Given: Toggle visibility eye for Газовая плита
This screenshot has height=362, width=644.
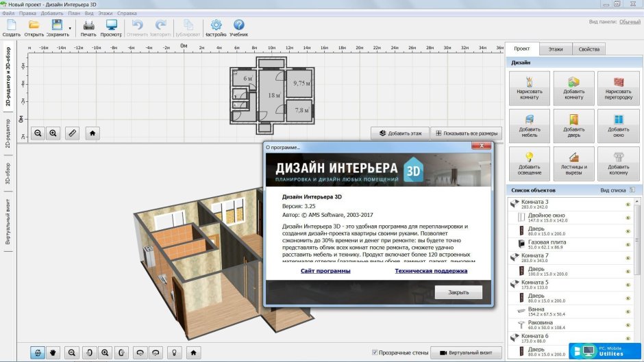Looking at the screenshot, I should pyautogui.click(x=628, y=244).
